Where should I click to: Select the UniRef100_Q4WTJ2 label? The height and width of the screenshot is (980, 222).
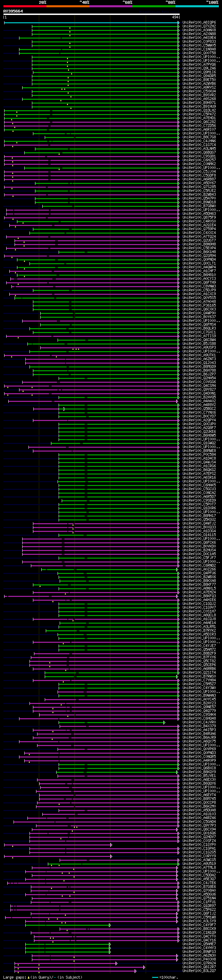199,524
